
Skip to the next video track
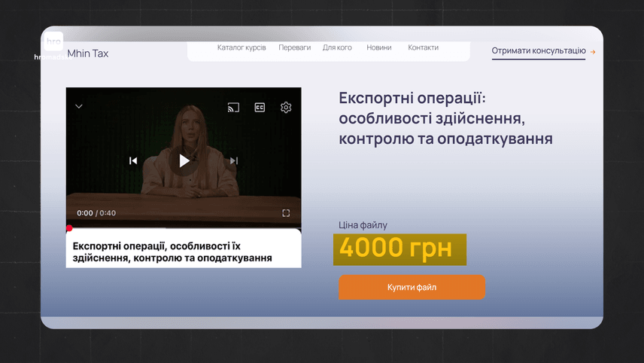[234, 160]
